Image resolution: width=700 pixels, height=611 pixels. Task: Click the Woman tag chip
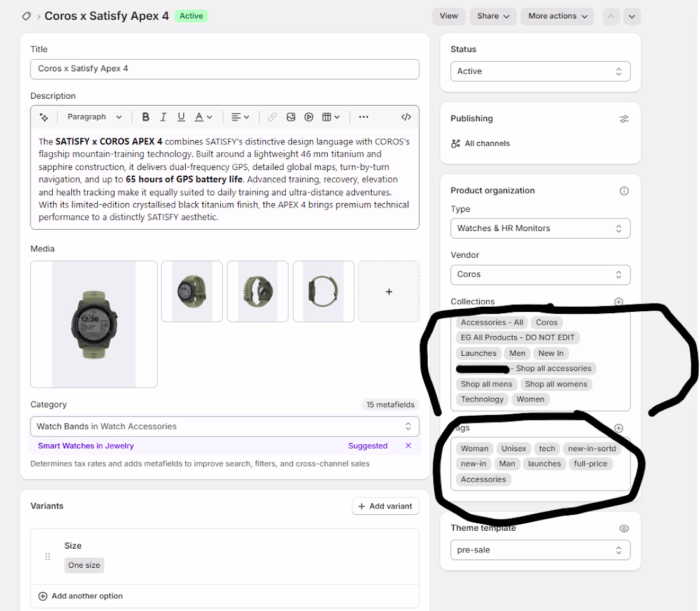[475, 449]
